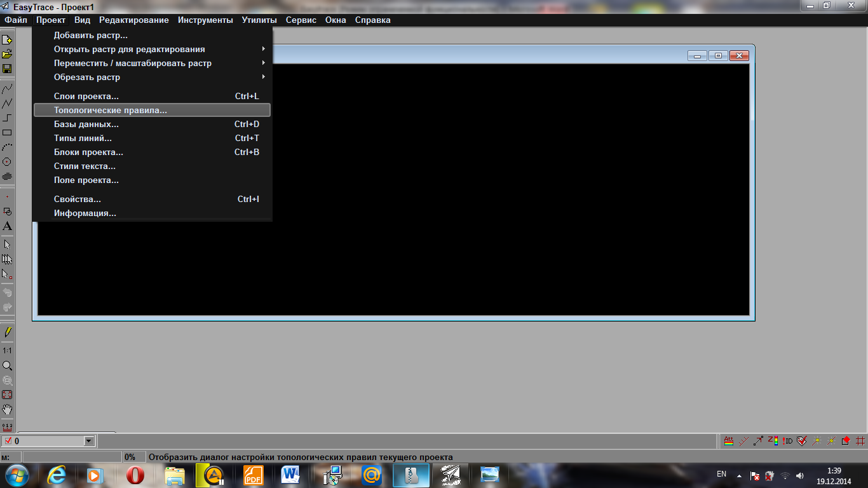Open the Утилиты menu

coord(259,20)
